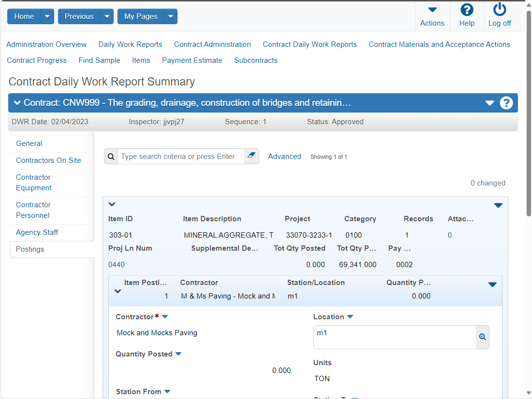
Task: Click the My Pages button
Action: click(x=141, y=16)
